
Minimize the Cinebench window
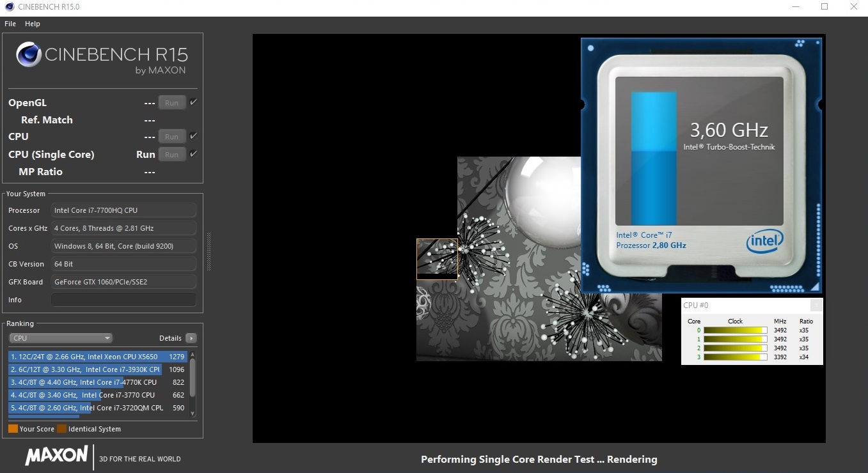795,7
